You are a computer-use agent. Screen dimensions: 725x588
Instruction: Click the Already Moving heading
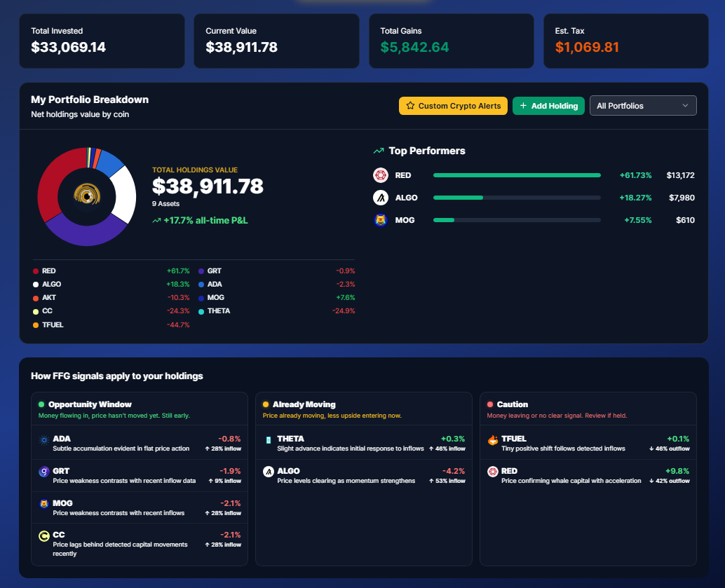tap(304, 404)
